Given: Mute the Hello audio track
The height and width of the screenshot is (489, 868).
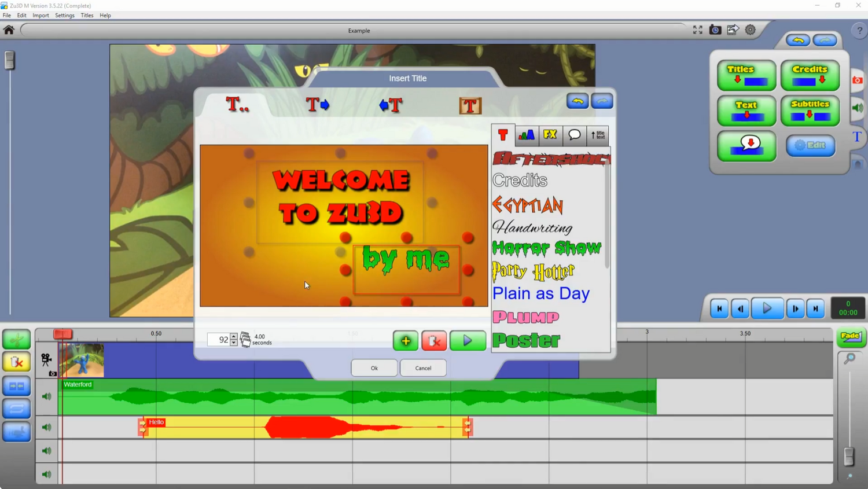Looking at the screenshot, I should [46, 427].
